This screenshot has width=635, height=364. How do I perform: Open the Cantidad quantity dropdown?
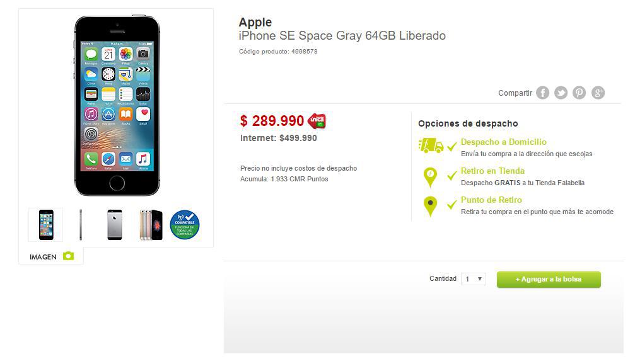click(x=474, y=278)
